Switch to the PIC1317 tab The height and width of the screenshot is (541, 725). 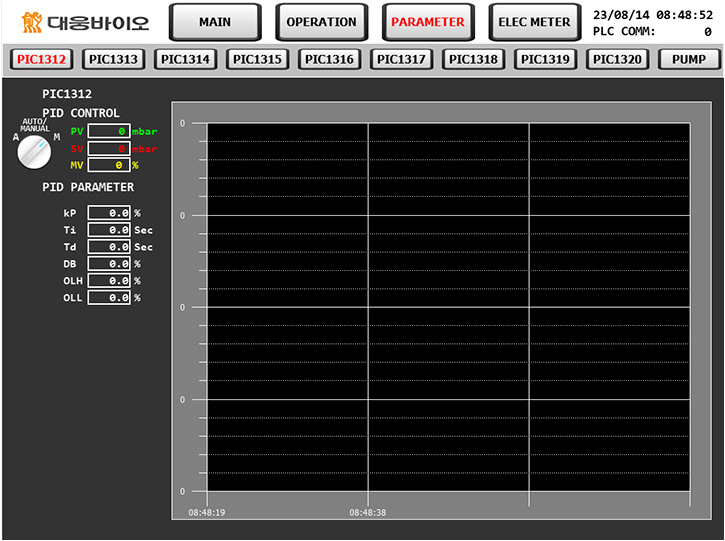click(x=401, y=59)
